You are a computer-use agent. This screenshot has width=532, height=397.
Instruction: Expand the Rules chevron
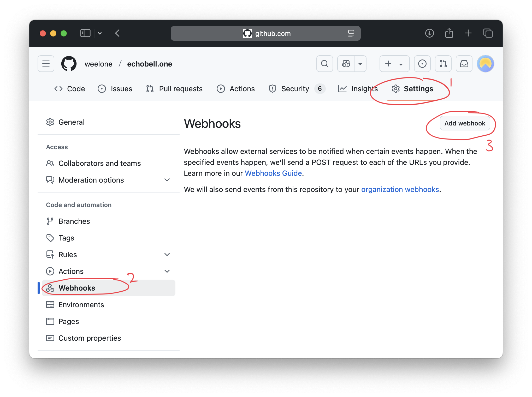coord(167,255)
